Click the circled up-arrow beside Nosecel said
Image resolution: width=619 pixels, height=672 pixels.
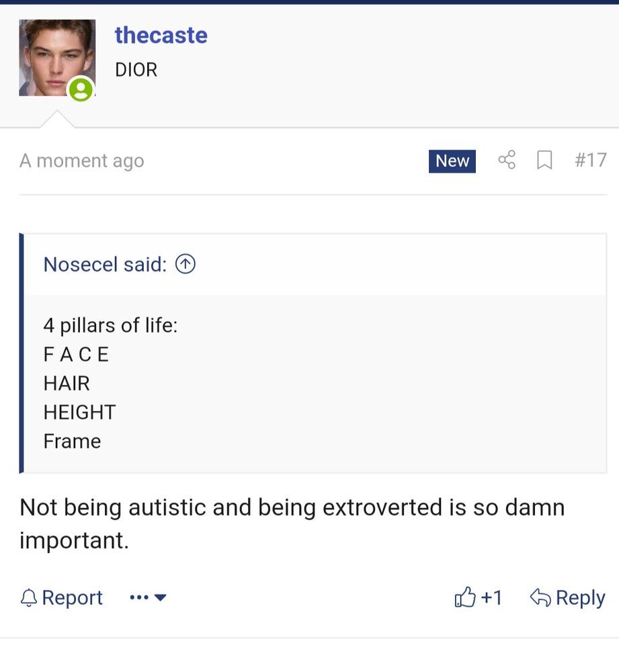(185, 264)
